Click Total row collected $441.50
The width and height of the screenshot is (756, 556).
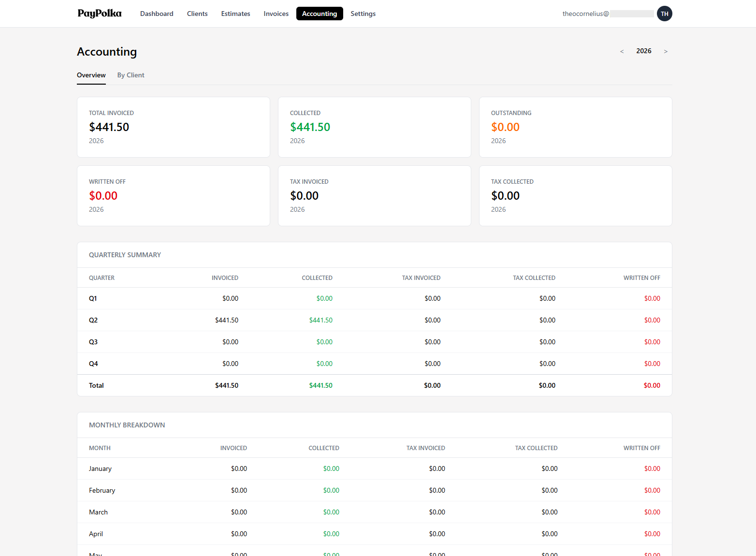(321, 385)
